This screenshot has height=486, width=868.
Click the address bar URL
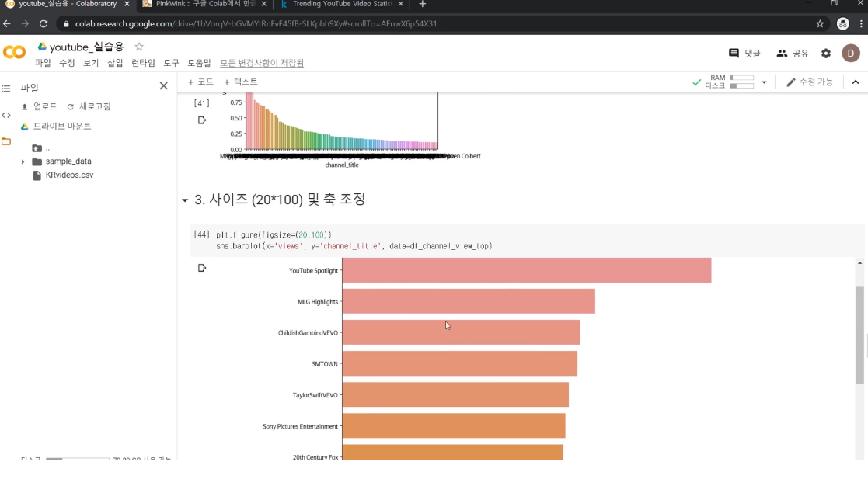pos(256,24)
